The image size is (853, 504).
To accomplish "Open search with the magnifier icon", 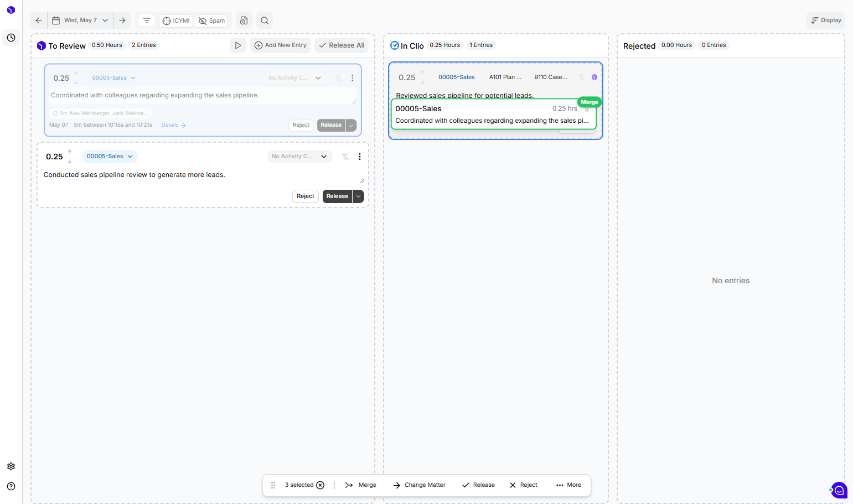I will 265,20.
